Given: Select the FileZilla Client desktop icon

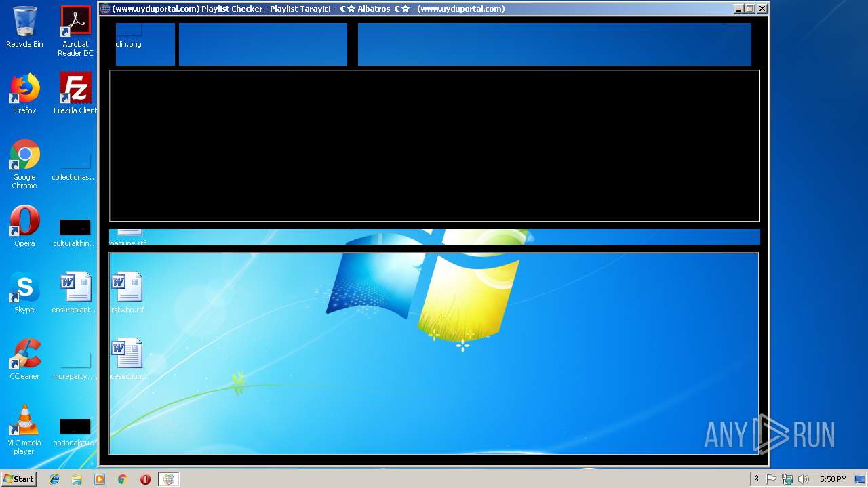Looking at the screenshot, I should tap(75, 94).
